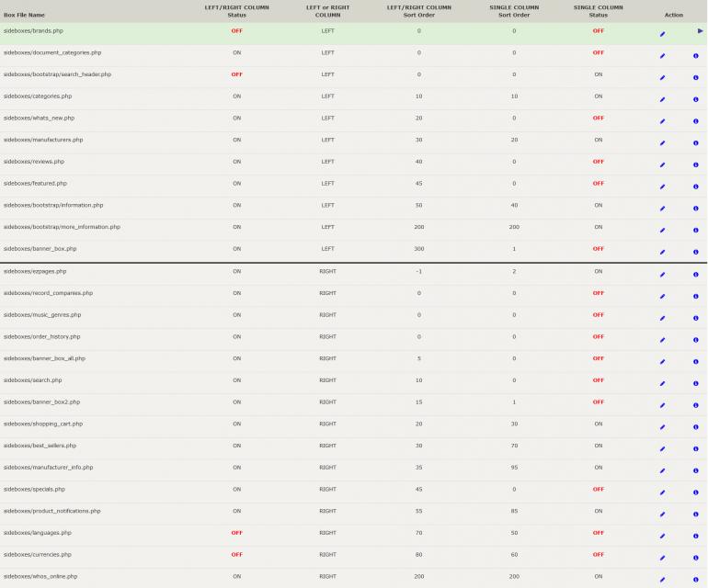The height and width of the screenshot is (588, 708).
Task: Select the sideboxes/ezpages.php file name
Action: click(x=35, y=271)
